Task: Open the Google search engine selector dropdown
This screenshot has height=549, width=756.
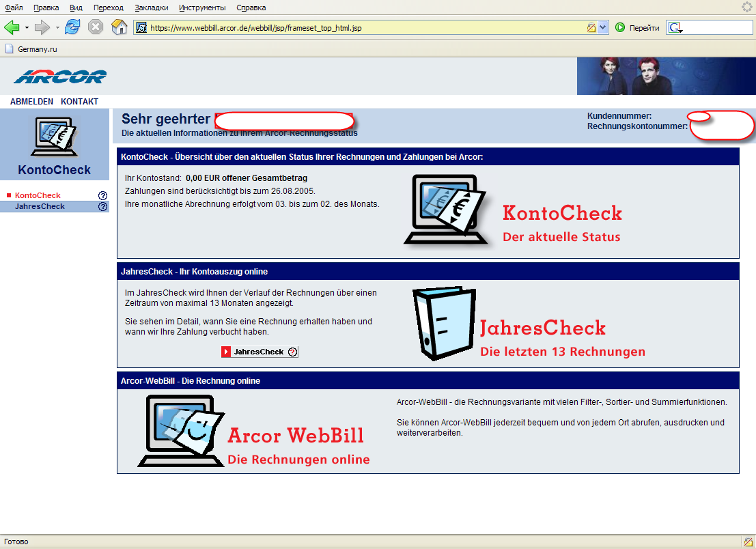Action: (x=675, y=28)
